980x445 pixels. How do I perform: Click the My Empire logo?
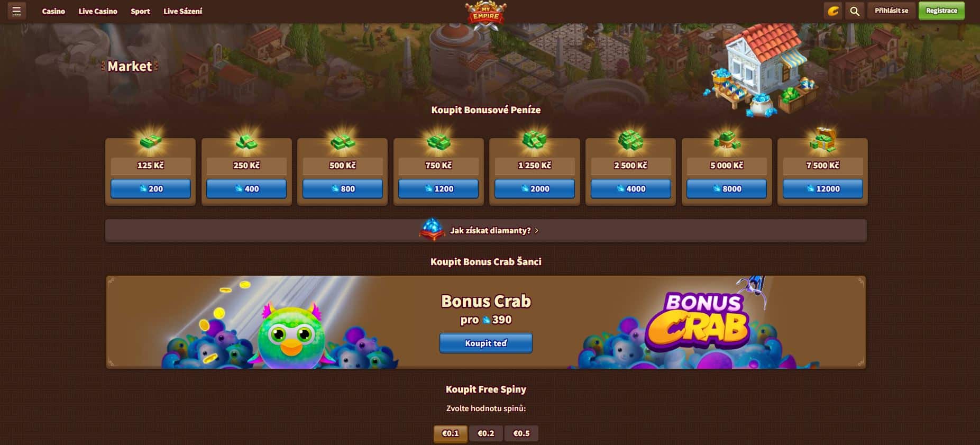coord(486,15)
